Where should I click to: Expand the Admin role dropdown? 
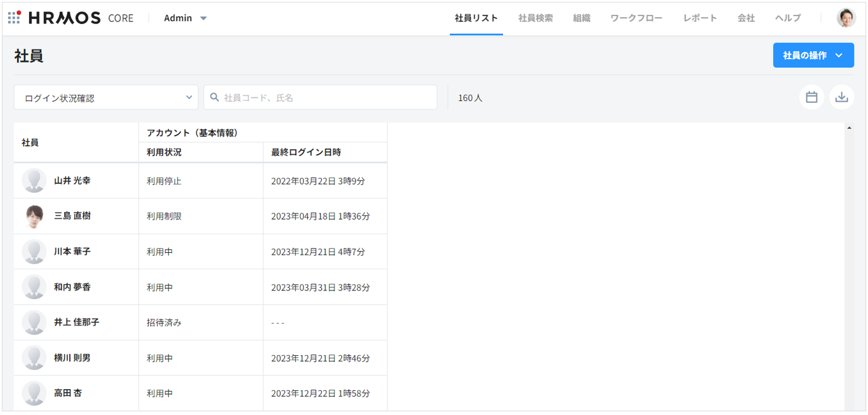186,18
